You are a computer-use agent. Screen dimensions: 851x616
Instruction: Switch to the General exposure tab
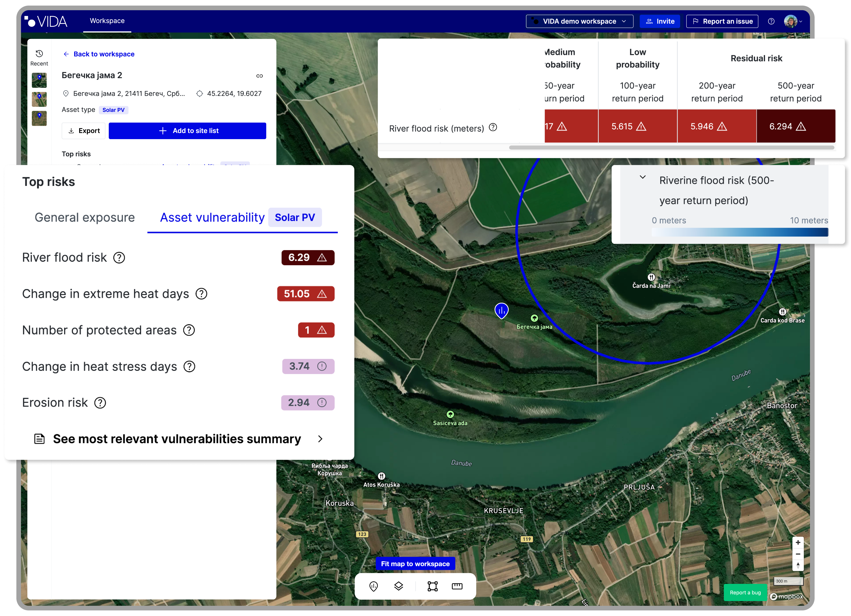pyautogui.click(x=84, y=217)
